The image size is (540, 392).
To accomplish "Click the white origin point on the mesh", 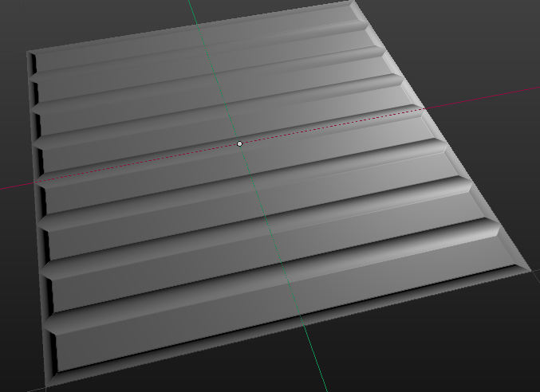I will click(x=240, y=143).
